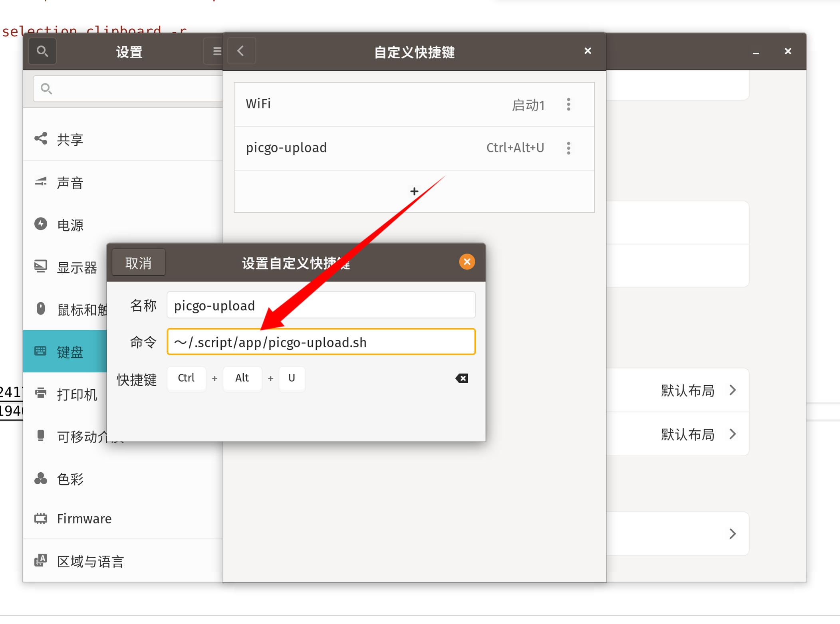Open the options menu for picgo-upload shortcut
This screenshot has height=624, width=840.
(x=568, y=148)
